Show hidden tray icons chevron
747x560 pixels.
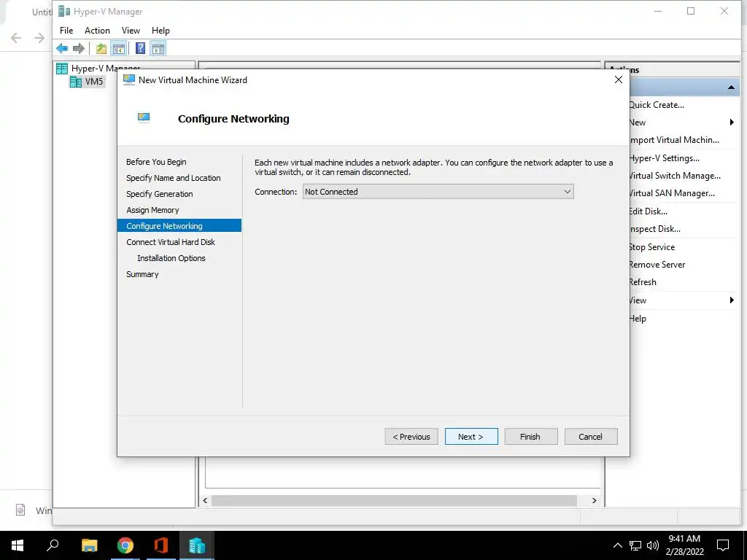tap(617, 545)
